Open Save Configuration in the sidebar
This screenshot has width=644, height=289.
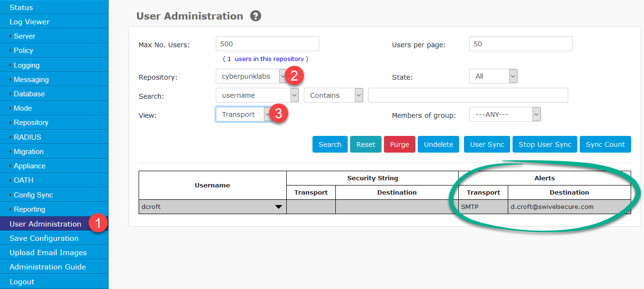tap(44, 238)
